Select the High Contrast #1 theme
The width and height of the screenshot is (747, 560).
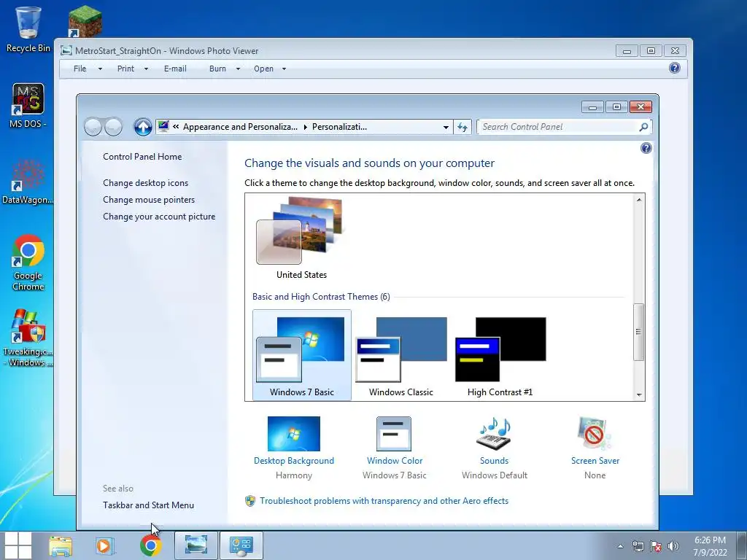pyautogui.click(x=500, y=356)
